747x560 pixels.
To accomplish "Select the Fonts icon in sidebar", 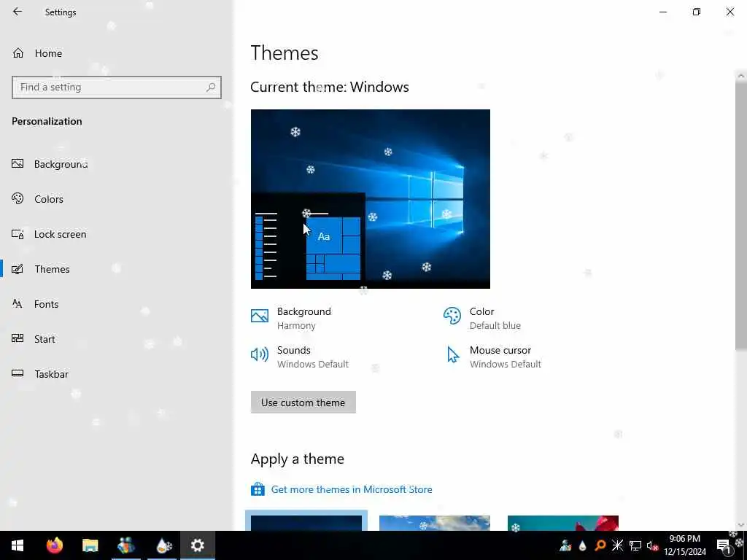I will [18, 304].
